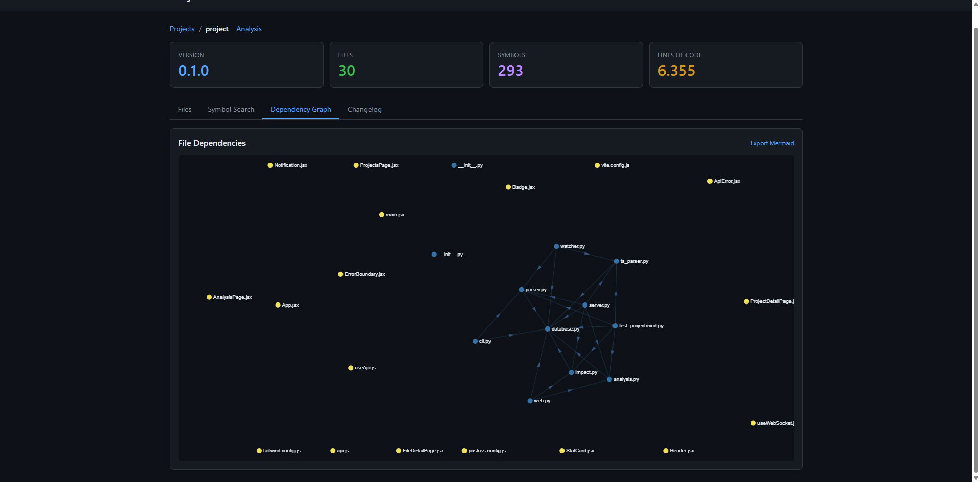Open the Analysis link in breadcrumb
This screenshot has height=482, width=980.
point(249,29)
